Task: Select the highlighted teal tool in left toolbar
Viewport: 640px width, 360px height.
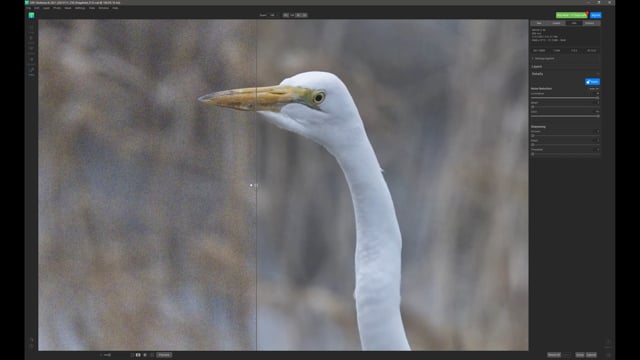Action: (31, 71)
